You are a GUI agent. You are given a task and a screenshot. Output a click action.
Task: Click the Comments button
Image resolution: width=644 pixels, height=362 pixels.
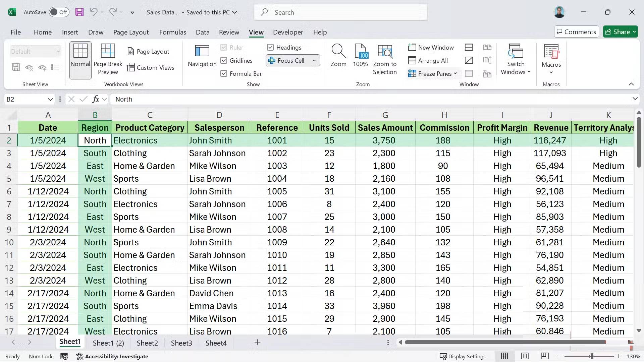[x=576, y=32]
